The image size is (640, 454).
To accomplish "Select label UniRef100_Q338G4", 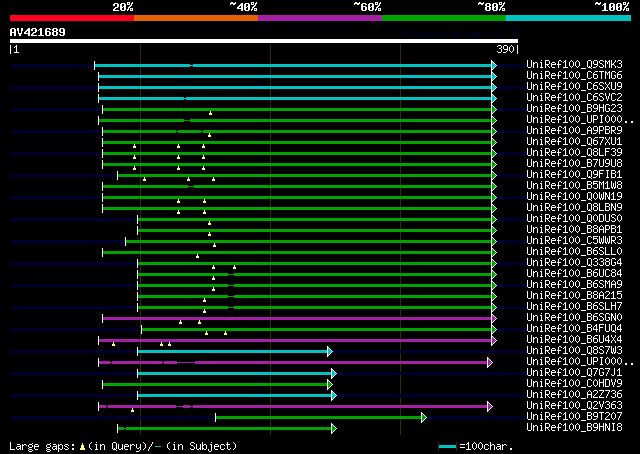I will coord(574,263).
